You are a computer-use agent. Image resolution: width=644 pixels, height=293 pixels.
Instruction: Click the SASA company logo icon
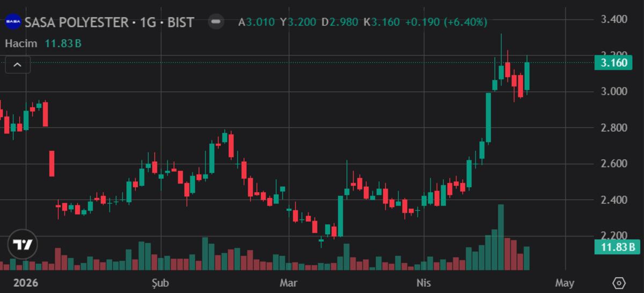point(13,22)
